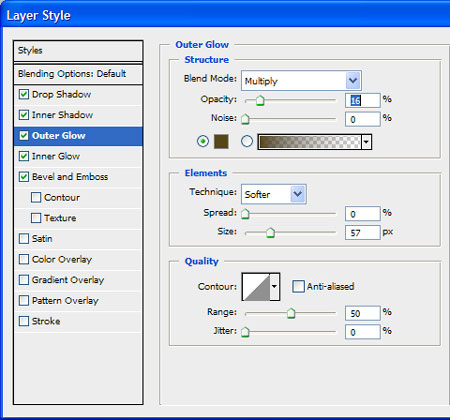The height and width of the screenshot is (420, 450).
Task: Enable the Anti-aliased checkbox
Action: click(298, 286)
